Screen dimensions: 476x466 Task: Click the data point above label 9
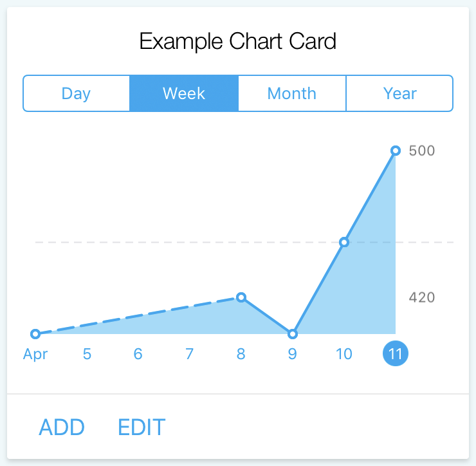(292, 334)
